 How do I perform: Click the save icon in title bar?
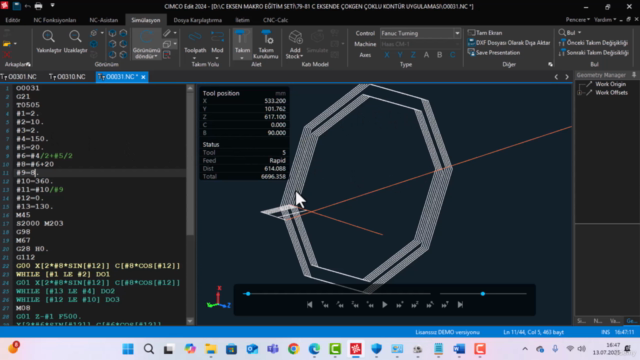point(16,6)
